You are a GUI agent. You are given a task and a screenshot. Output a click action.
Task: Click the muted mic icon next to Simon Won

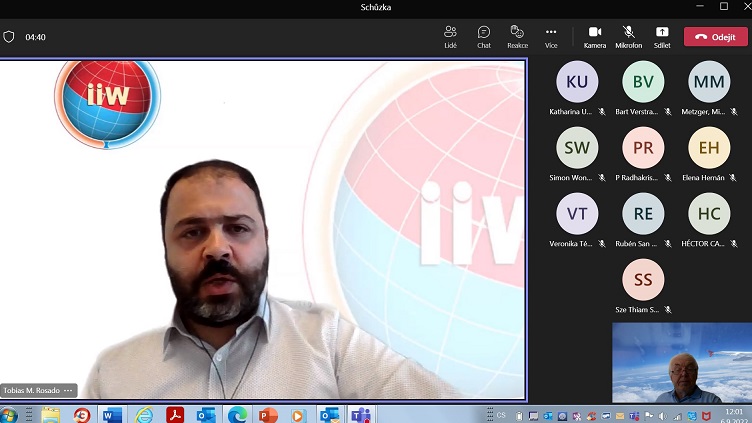pos(601,178)
